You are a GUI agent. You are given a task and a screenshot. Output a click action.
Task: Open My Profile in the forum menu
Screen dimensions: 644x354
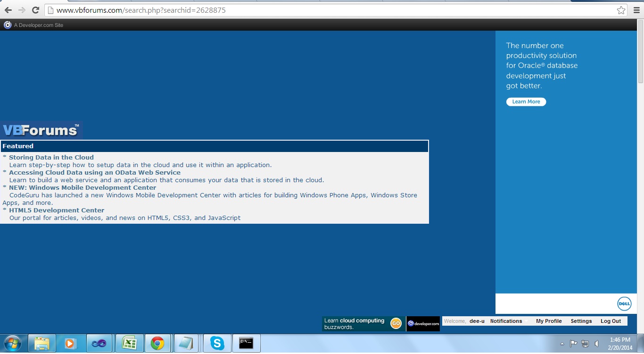click(x=549, y=321)
